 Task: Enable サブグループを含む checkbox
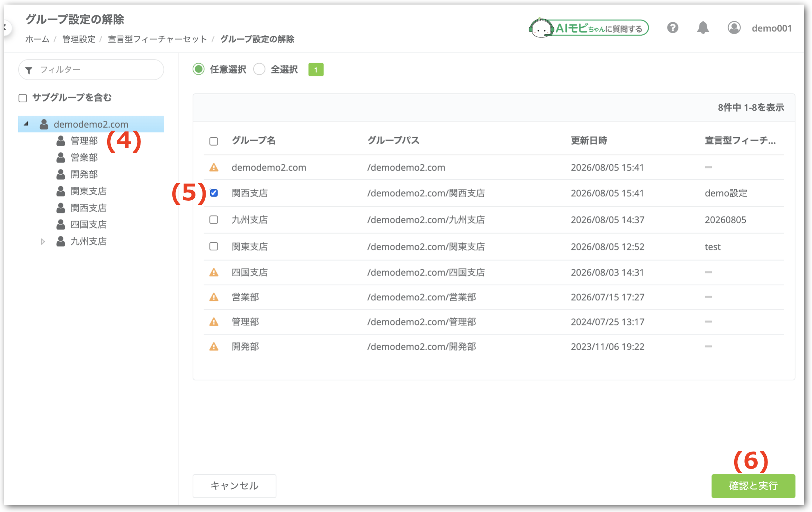coord(23,98)
